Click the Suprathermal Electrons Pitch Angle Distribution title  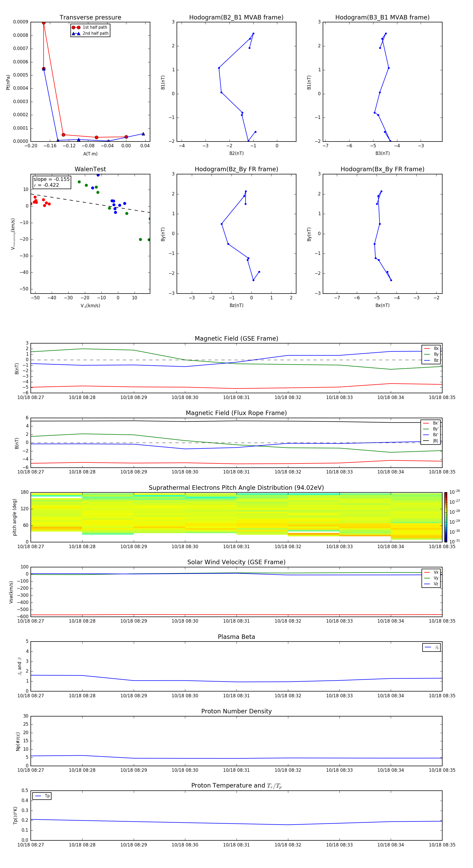(x=236, y=488)
